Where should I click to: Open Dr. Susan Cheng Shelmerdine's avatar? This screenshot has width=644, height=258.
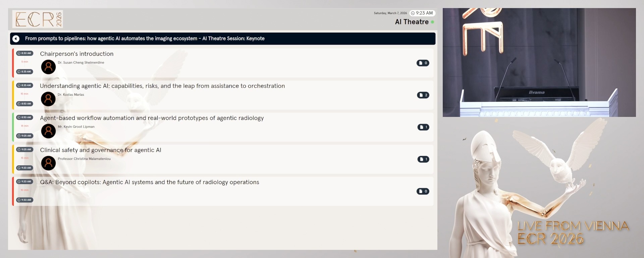48,67
